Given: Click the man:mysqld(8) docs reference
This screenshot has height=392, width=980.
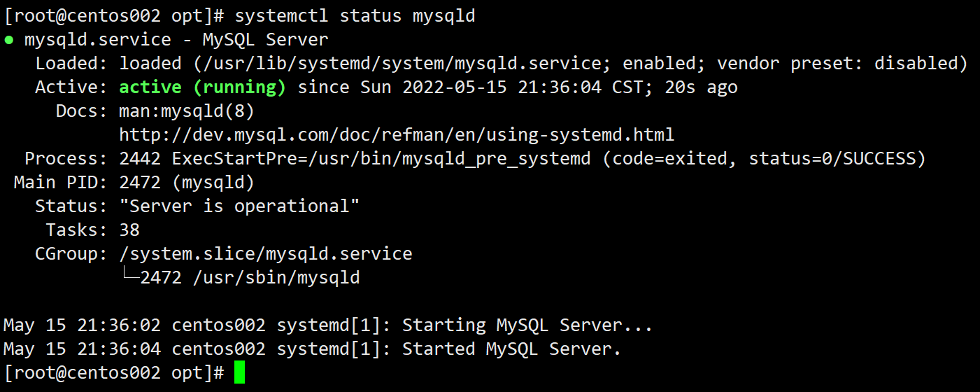Looking at the screenshot, I should pos(186,111).
